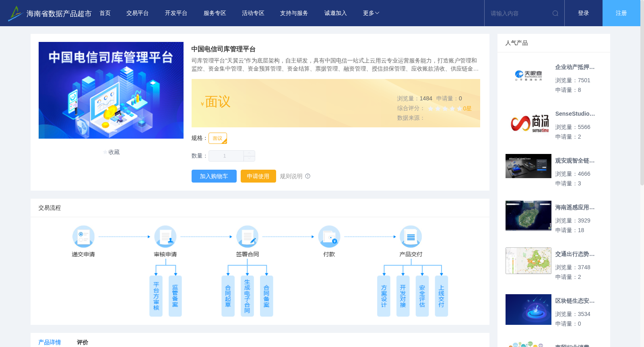This screenshot has width=644, height=347.
Task: Open the 观安观智全链 product thumbnail
Action: [528, 166]
